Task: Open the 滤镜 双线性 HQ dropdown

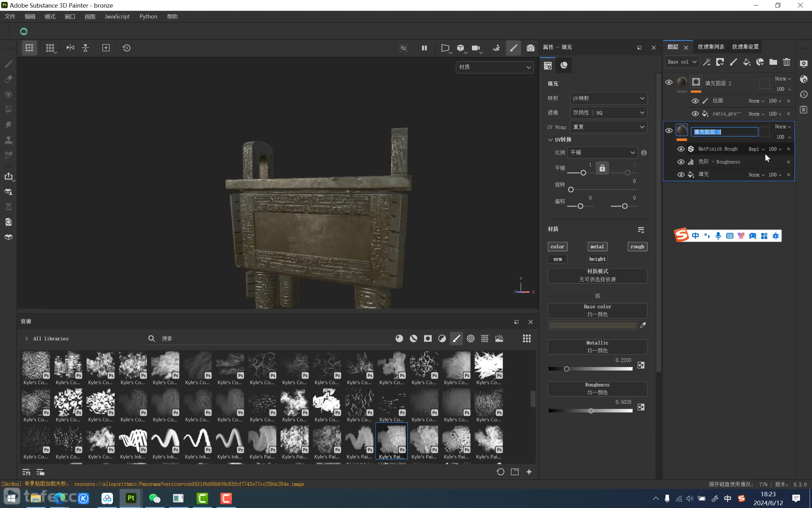Action: pyautogui.click(x=608, y=112)
